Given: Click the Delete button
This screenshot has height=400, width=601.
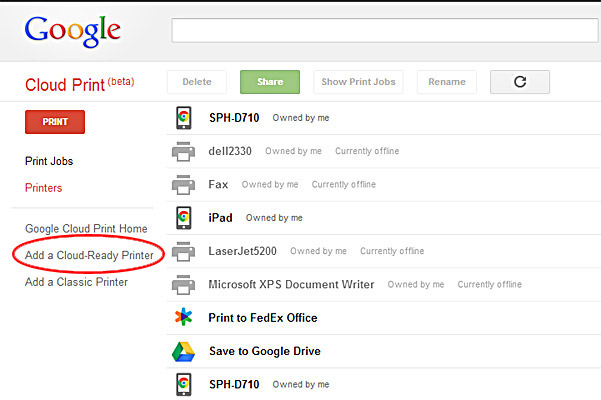Looking at the screenshot, I should click(x=197, y=82).
